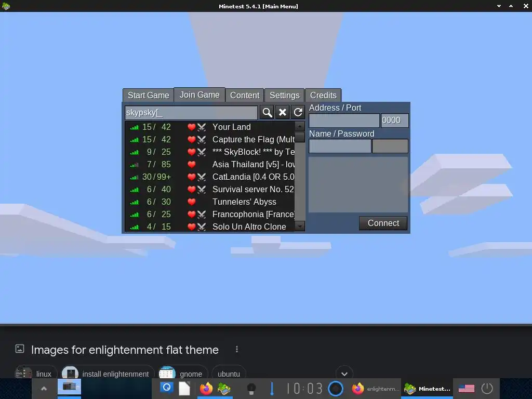The height and width of the screenshot is (399, 532).
Task: Click the blank document icon in taskbar
Action: (x=184, y=389)
